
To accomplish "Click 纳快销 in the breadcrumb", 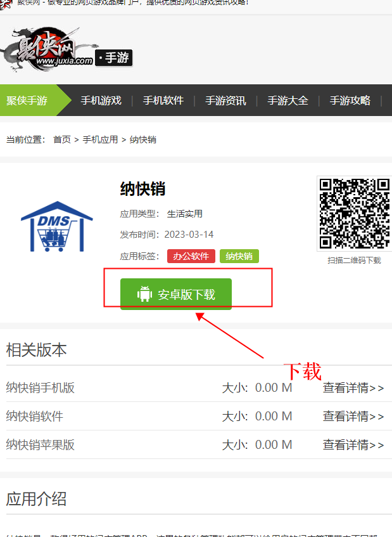I will (x=143, y=139).
